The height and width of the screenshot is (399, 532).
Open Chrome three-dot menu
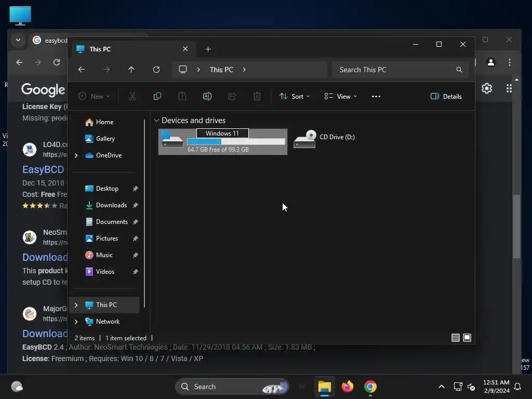pyautogui.click(x=509, y=62)
